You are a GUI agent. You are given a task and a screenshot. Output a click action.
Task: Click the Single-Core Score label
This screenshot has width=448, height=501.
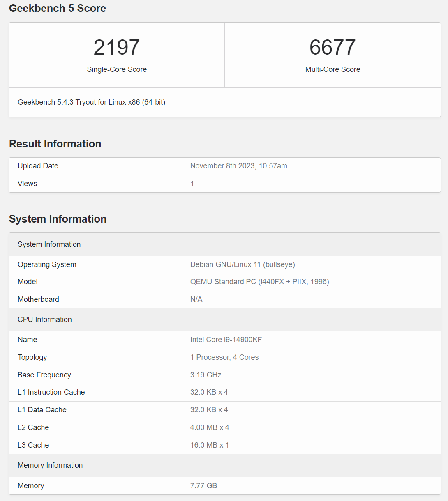117,69
